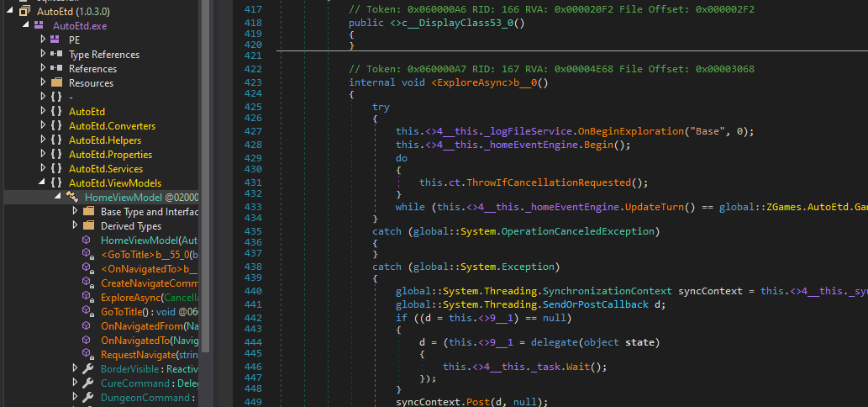Expand the References node
Screen dimensions: 868x407
44,69
